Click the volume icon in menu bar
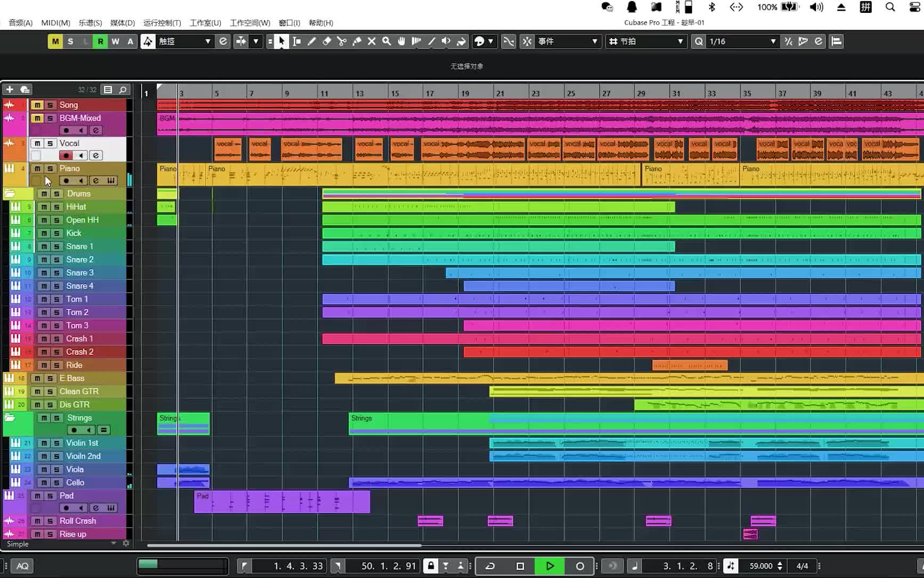The height and width of the screenshot is (578, 924). (817, 7)
